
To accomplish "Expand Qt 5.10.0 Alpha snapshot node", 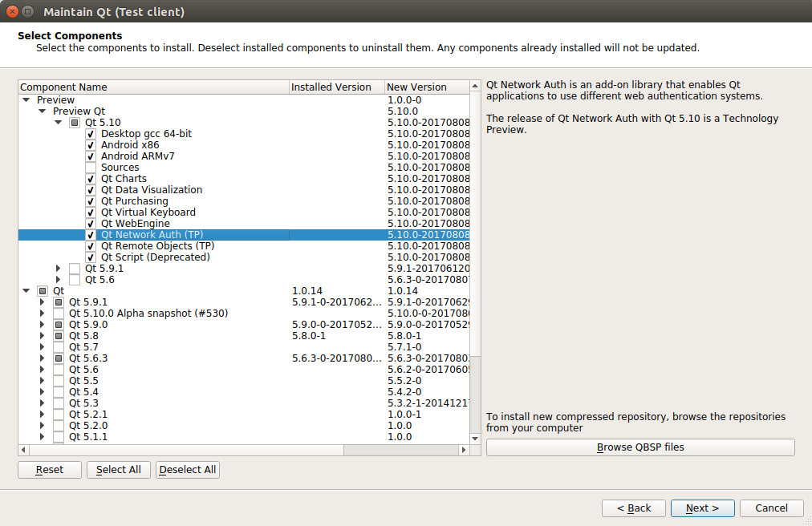I will tap(43, 314).
